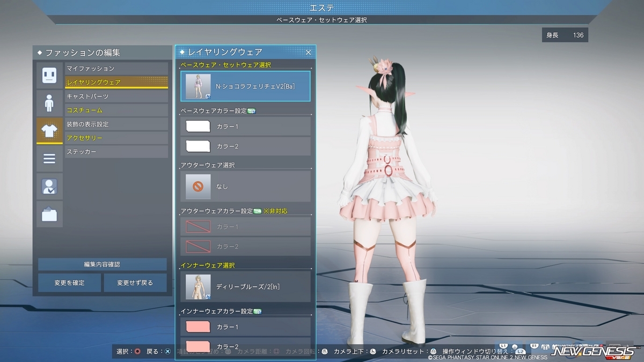Select the fashion shirt category icon
This screenshot has width=644, height=362.
(49, 131)
